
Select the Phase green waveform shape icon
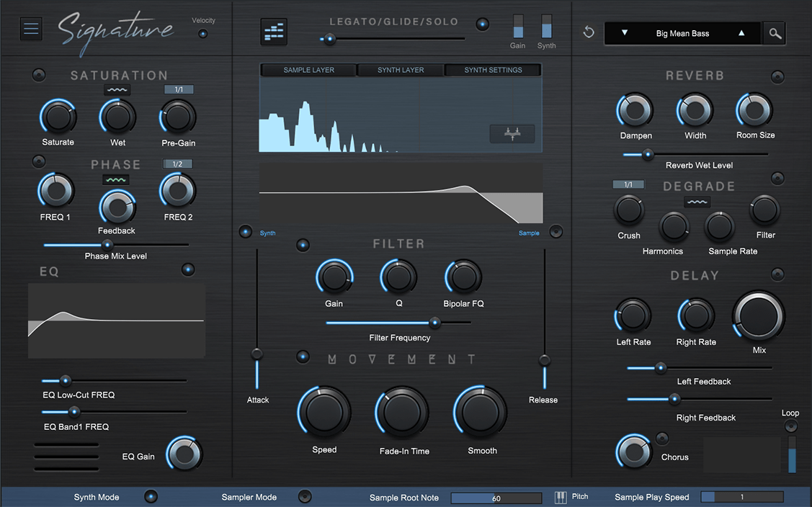coord(116,180)
